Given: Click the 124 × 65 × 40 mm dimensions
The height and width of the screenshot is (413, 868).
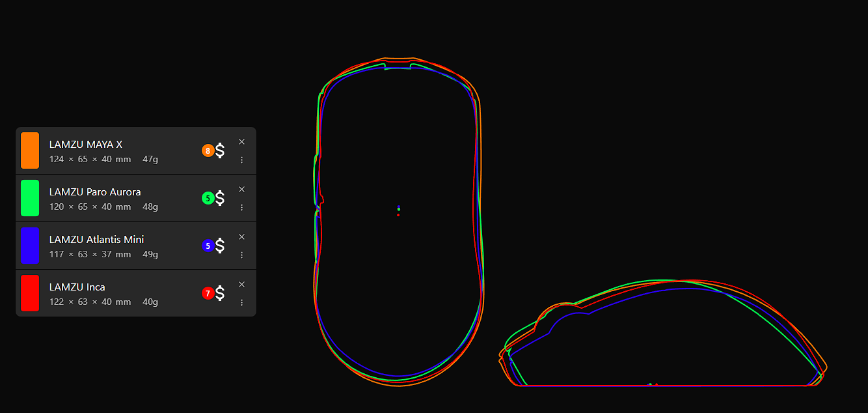Looking at the screenshot, I should pyautogui.click(x=90, y=160).
